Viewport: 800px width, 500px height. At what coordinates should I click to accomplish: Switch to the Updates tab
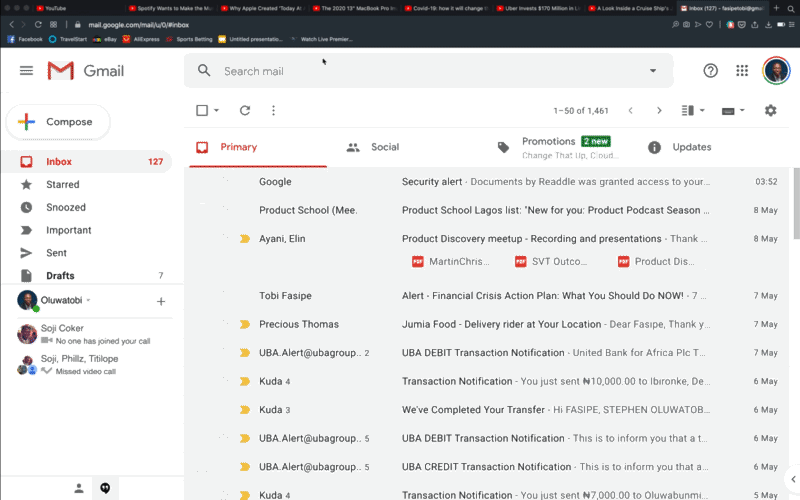click(709, 147)
